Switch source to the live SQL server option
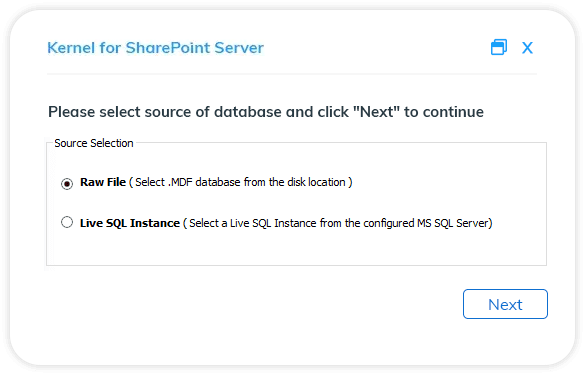The height and width of the screenshot is (375, 585). [x=67, y=222]
